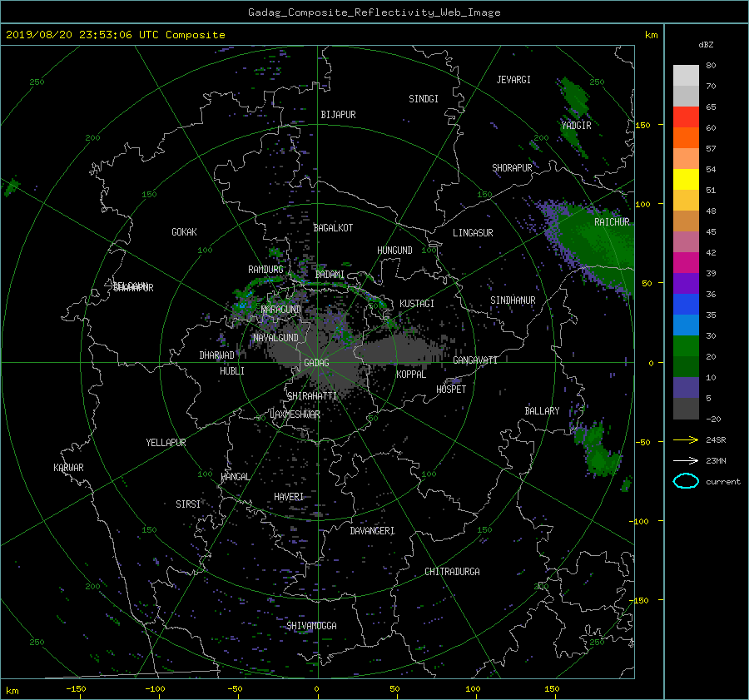
Task: Click the cyan current ellipse legend icon
Action: 686,481
